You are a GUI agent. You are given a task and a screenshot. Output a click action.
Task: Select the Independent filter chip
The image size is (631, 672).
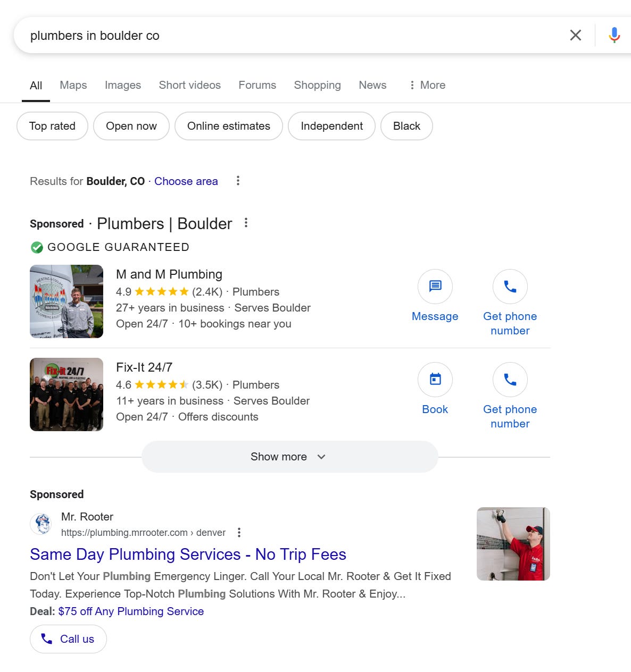[x=331, y=126]
